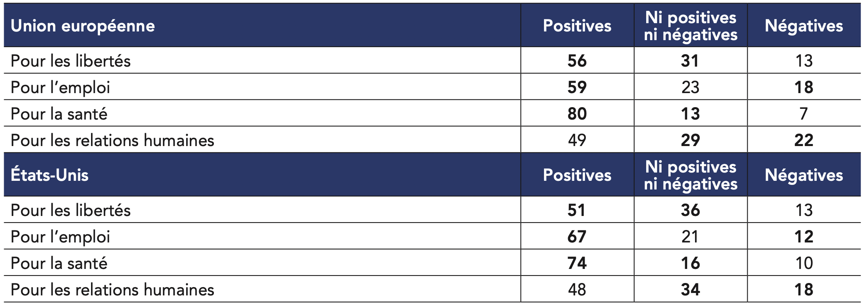Select 'Pour les libertés' row label under Union européenne
The height and width of the screenshot is (307, 868).
point(71,61)
